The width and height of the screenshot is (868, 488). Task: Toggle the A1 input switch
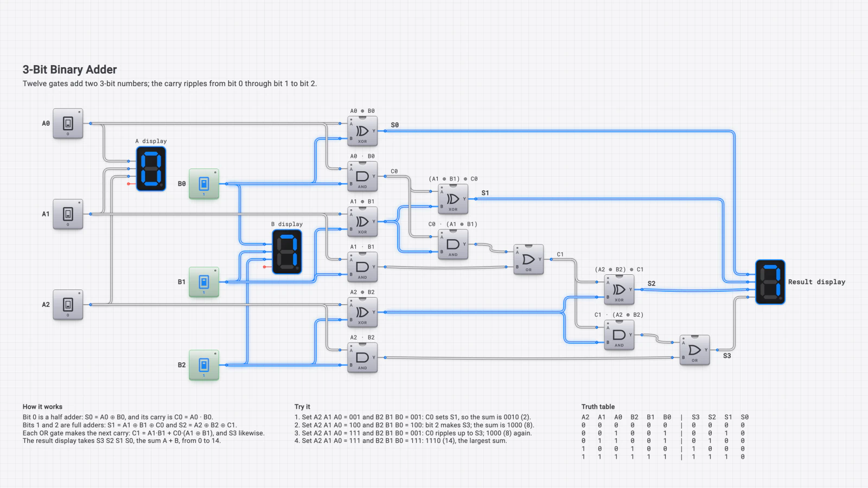(68, 214)
